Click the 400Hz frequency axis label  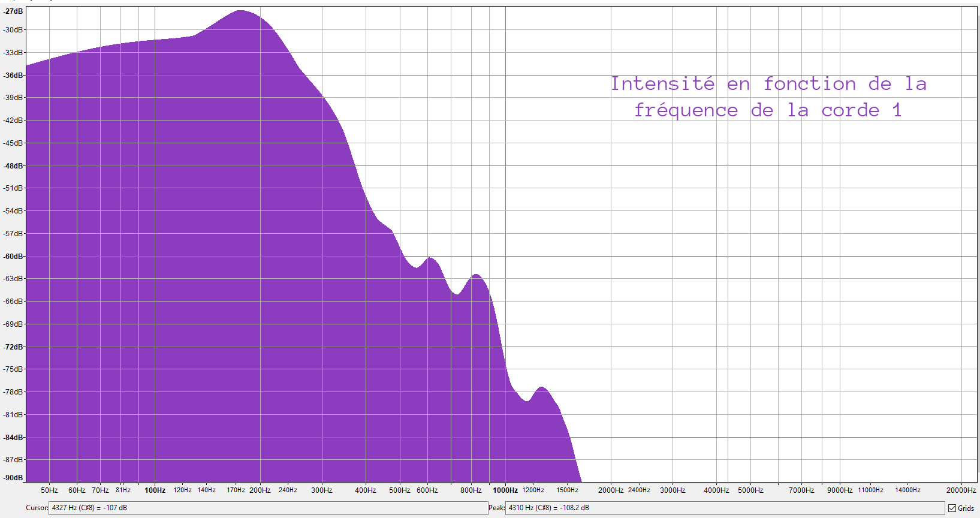click(365, 490)
